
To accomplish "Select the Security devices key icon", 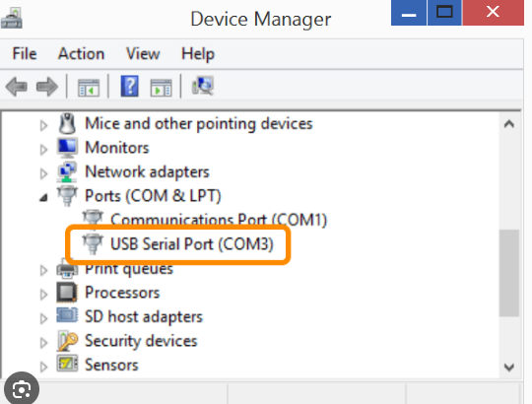I will pyautogui.click(x=67, y=341).
